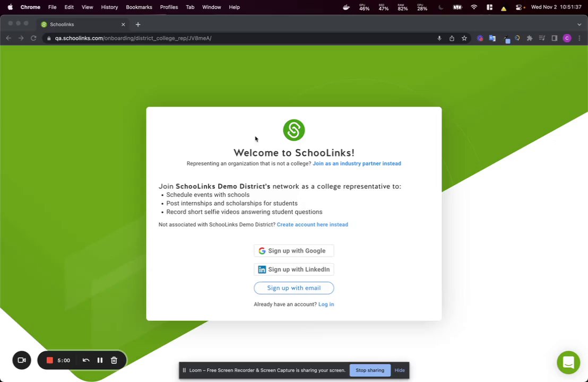Open the History menu
This screenshot has height=382, width=588.
coord(109,7)
